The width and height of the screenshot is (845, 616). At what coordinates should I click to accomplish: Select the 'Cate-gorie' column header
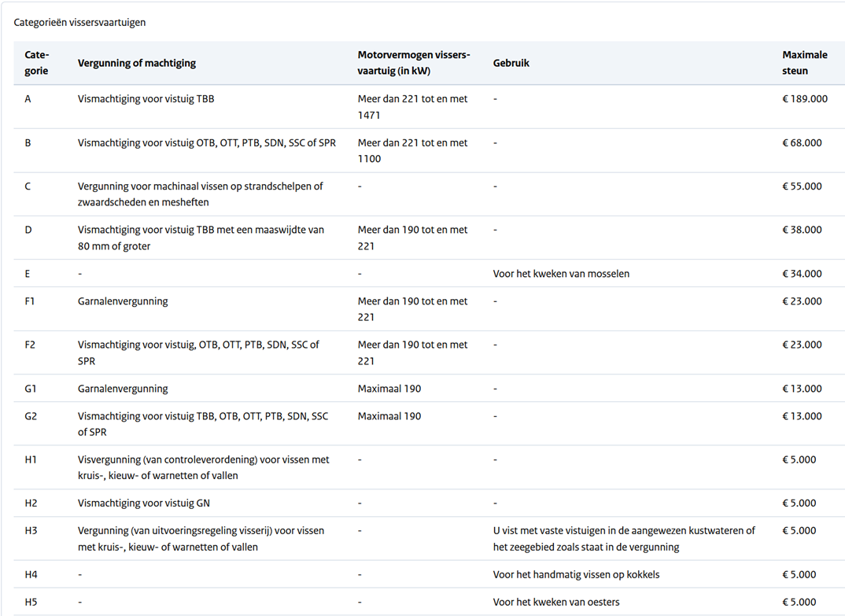pyautogui.click(x=37, y=62)
